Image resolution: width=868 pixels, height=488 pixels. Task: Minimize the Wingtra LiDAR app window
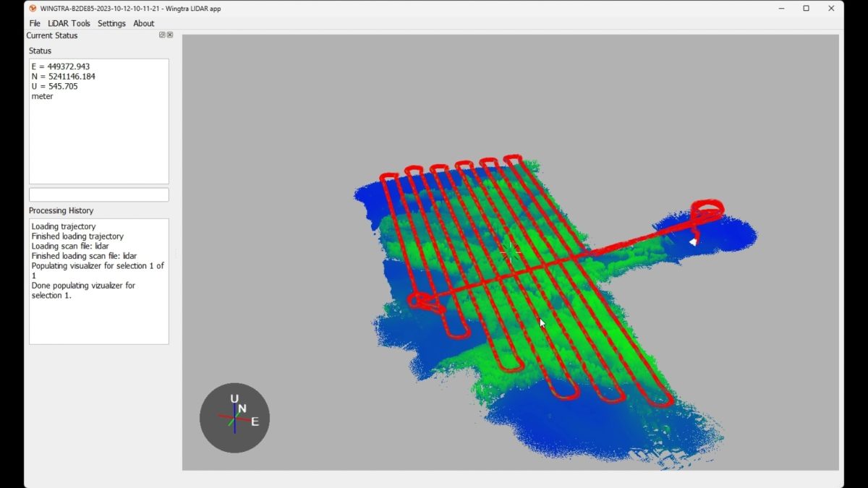pos(780,8)
